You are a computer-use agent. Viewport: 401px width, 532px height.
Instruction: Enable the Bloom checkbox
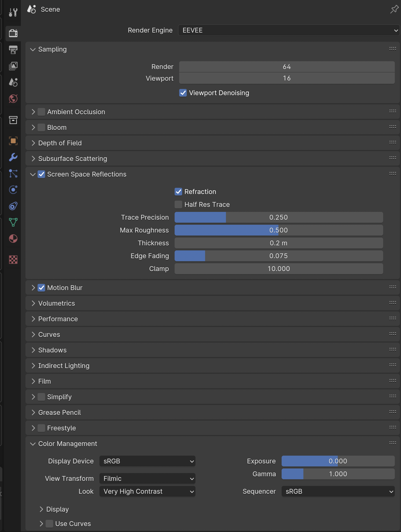click(41, 127)
